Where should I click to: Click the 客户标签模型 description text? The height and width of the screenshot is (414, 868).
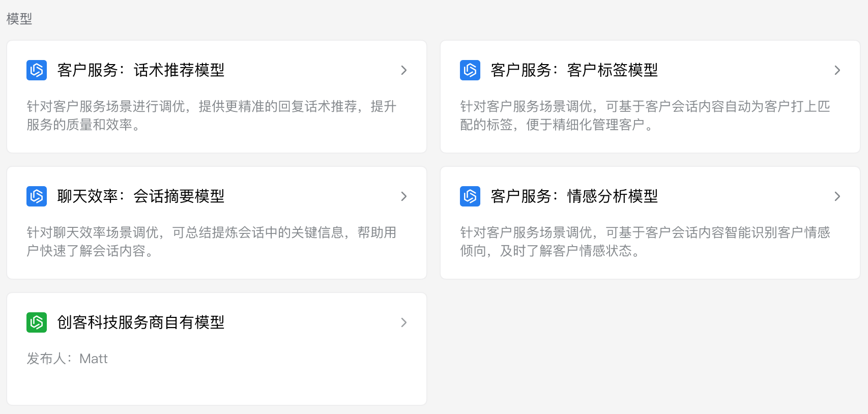645,115
